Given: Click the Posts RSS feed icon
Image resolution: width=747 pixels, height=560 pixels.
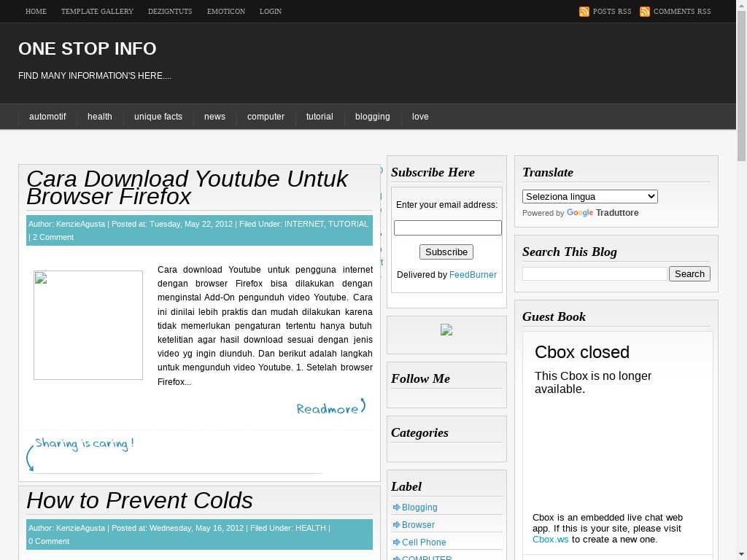Looking at the screenshot, I should coord(584,12).
